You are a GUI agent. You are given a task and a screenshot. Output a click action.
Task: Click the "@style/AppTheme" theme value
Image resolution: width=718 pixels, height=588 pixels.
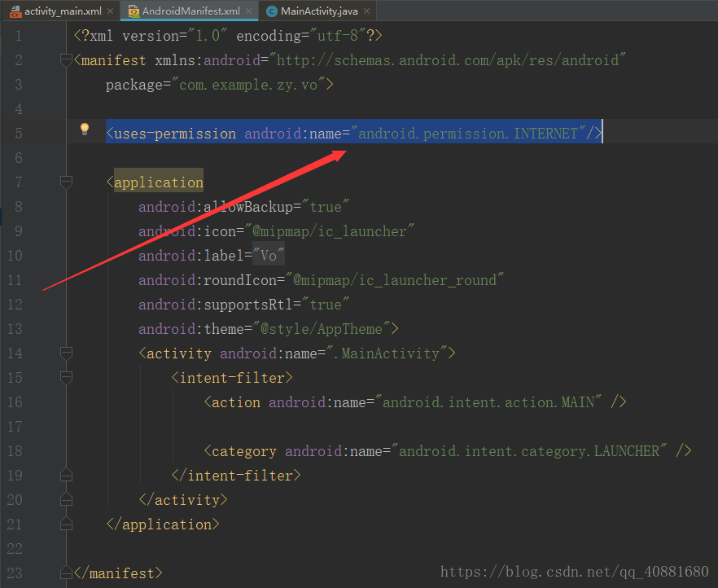pyautogui.click(x=322, y=329)
